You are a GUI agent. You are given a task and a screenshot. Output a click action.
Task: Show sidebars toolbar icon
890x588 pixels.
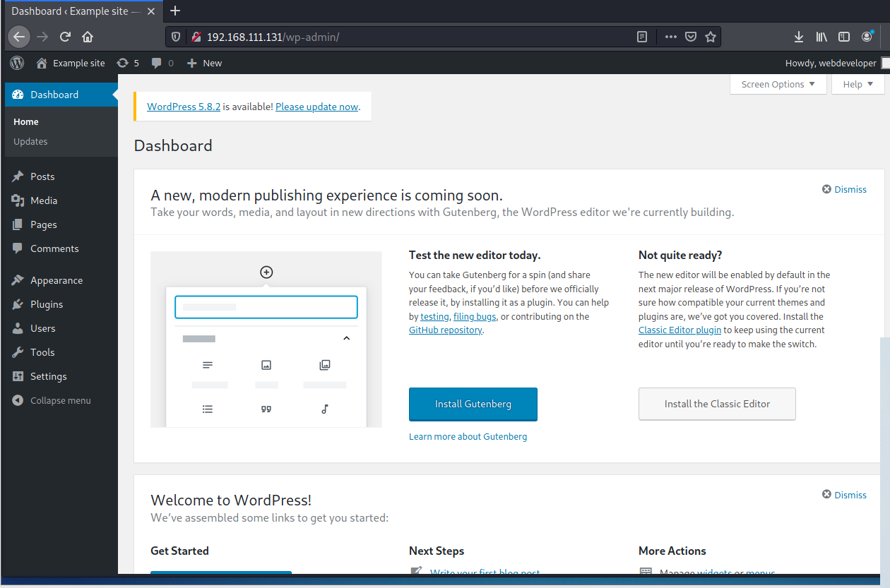click(x=844, y=37)
